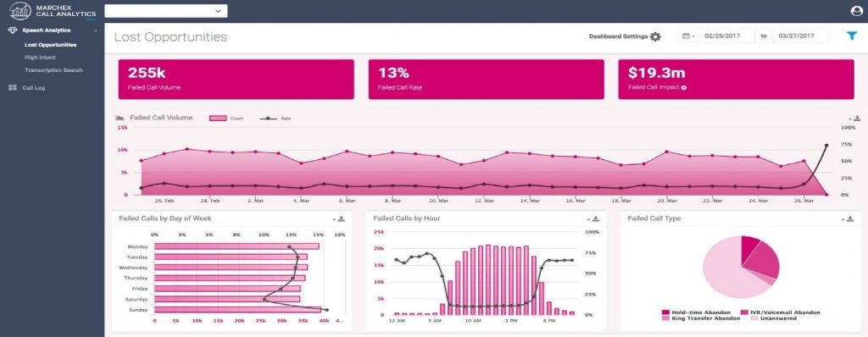Toggle the Count series legend item
The image size is (868, 337).
[x=225, y=118]
